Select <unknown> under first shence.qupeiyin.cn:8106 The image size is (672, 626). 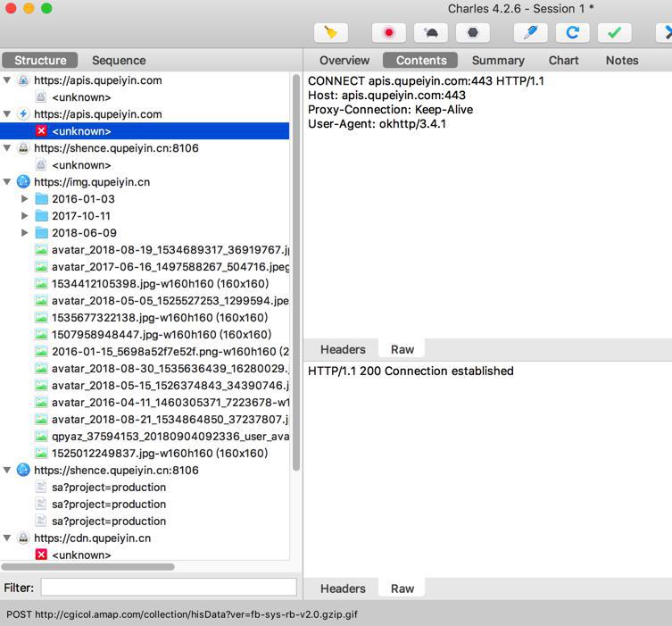click(x=81, y=165)
